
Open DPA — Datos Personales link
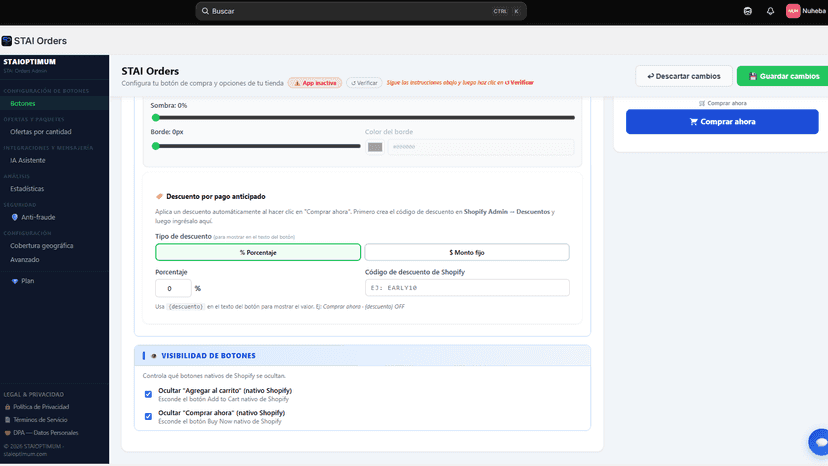tap(45, 433)
